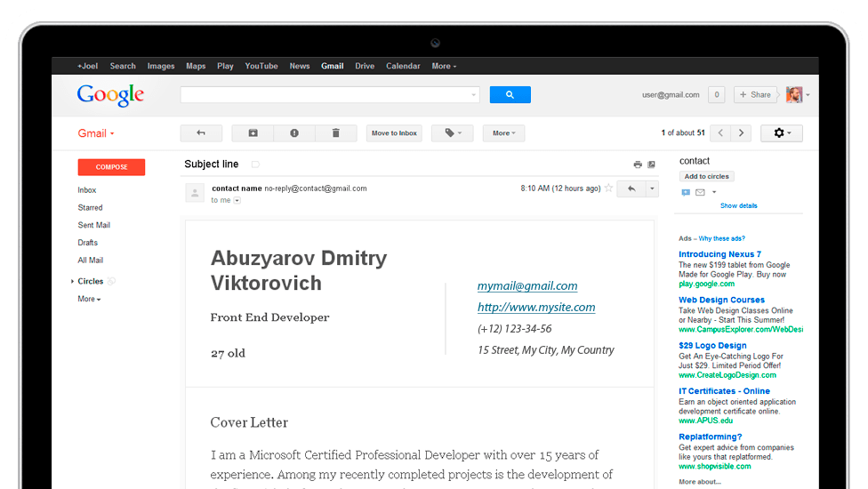Archive the open message
868x489 pixels.
(x=253, y=132)
